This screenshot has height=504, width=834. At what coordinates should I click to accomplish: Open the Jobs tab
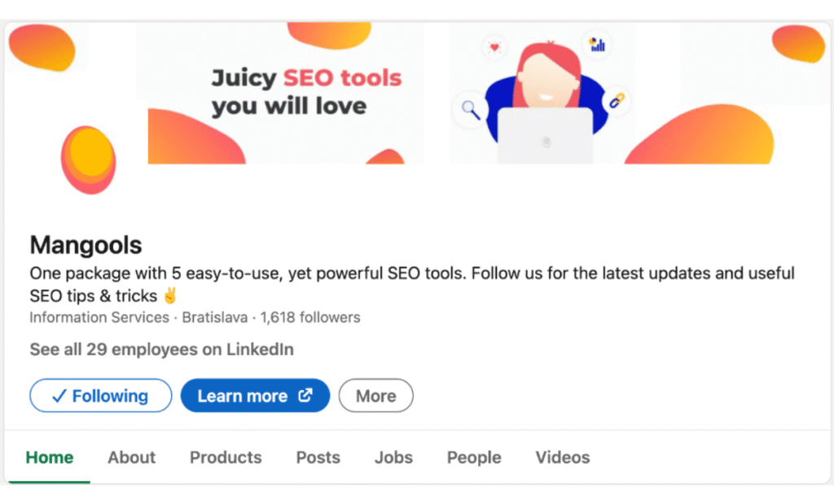[x=393, y=458]
